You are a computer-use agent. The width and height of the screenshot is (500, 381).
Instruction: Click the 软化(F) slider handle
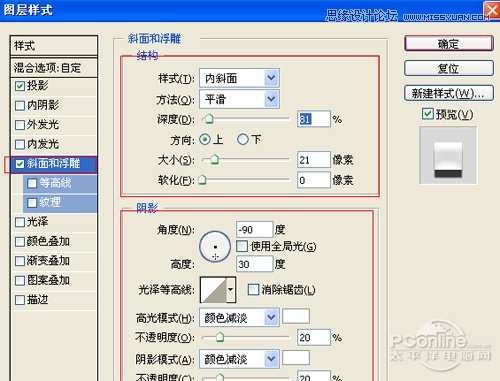(202, 180)
